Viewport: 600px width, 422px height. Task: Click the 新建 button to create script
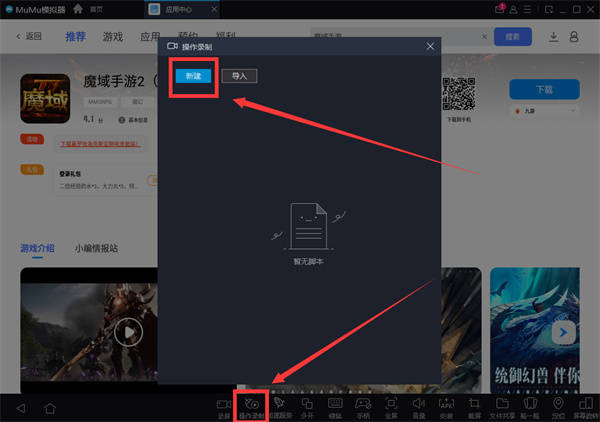click(193, 76)
